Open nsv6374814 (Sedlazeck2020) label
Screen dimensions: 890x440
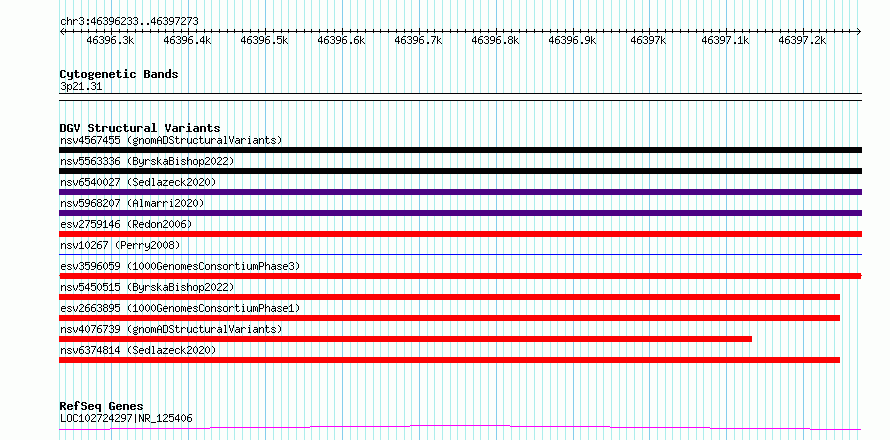coord(138,350)
